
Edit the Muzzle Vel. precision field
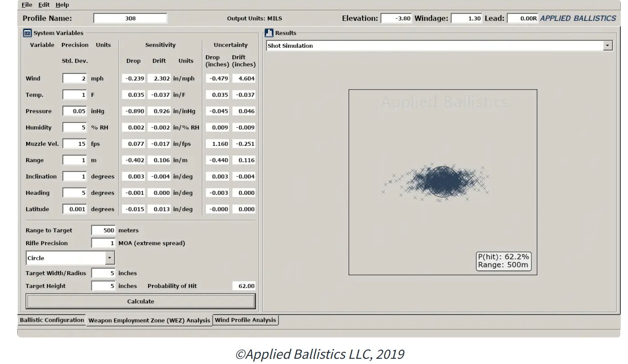coord(74,144)
